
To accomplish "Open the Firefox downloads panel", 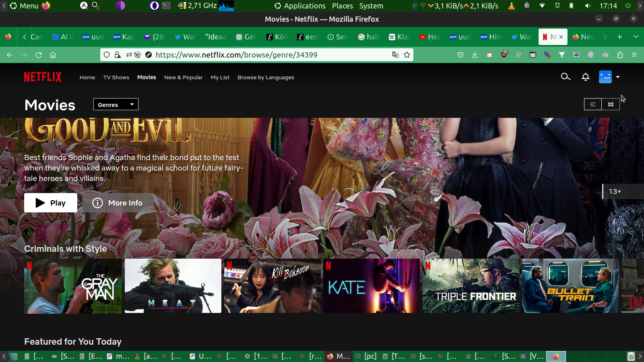I will (475, 55).
